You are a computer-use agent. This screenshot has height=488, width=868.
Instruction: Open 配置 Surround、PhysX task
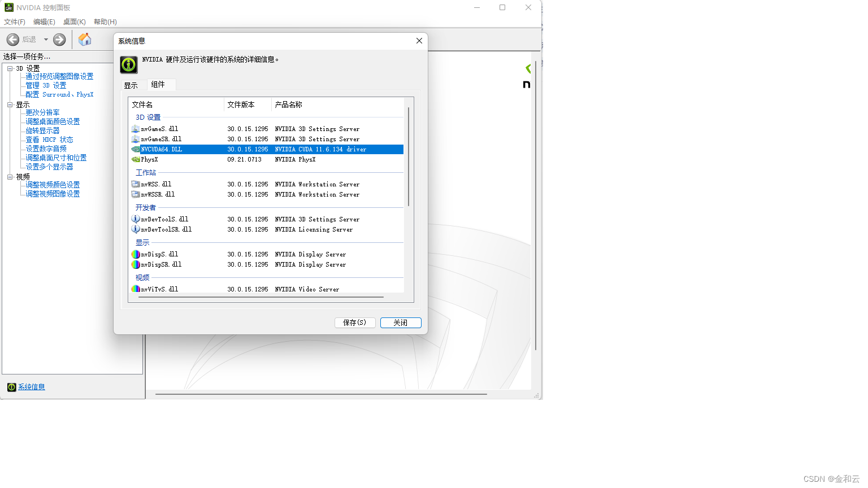click(59, 94)
